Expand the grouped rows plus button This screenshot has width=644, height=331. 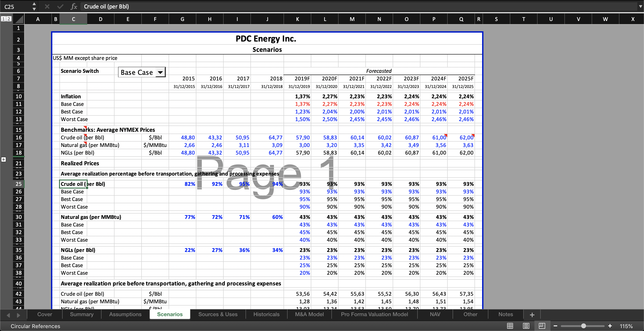pyautogui.click(x=4, y=159)
